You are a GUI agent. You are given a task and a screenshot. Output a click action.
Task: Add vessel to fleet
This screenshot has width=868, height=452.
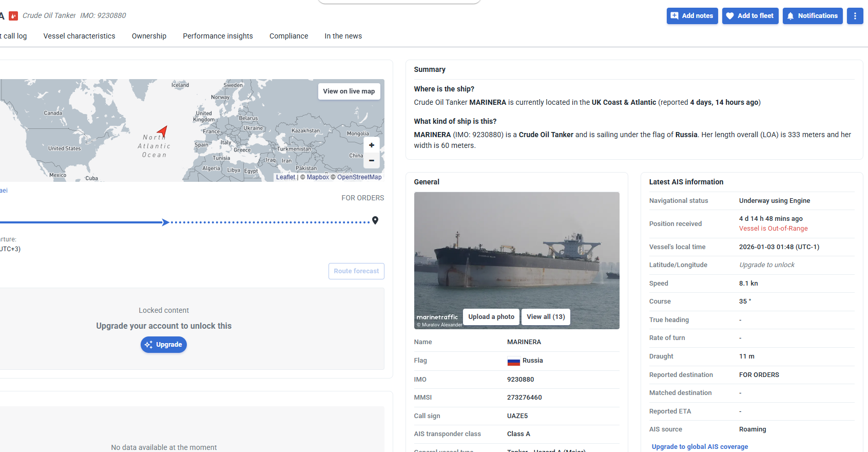click(x=750, y=16)
